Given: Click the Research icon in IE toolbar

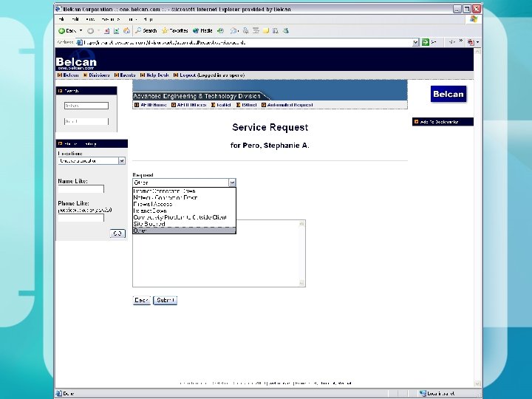Looking at the screenshot, I should click(276, 31).
